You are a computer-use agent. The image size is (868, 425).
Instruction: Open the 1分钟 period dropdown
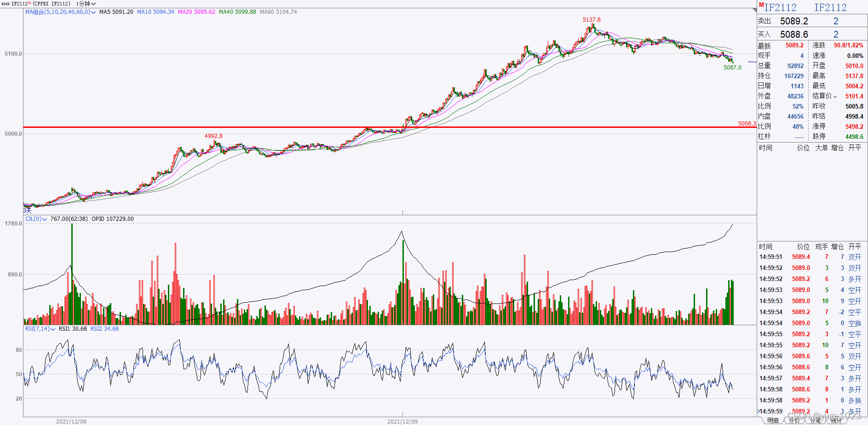coord(86,4)
